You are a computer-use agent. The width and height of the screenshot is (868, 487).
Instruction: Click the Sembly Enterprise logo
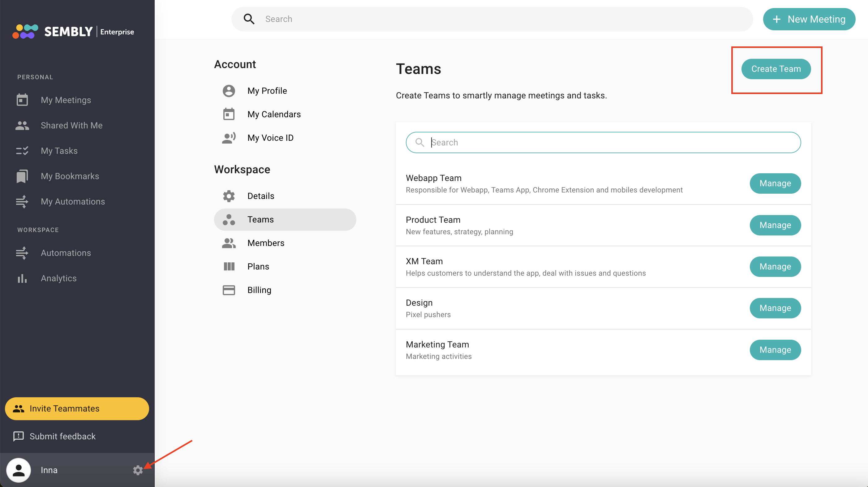coord(73,32)
